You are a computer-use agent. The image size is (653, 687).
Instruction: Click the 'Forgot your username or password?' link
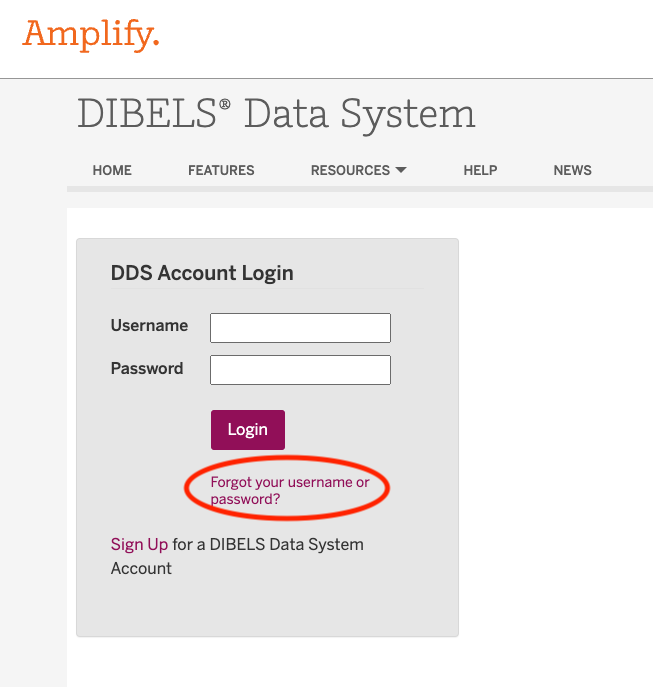[x=289, y=490]
